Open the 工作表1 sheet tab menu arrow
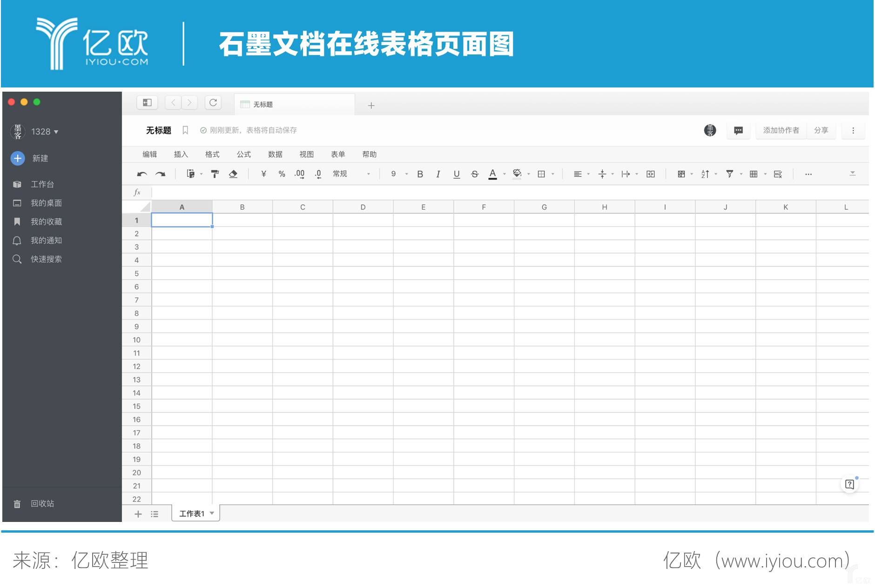The width and height of the screenshot is (875, 588). coord(212,514)
